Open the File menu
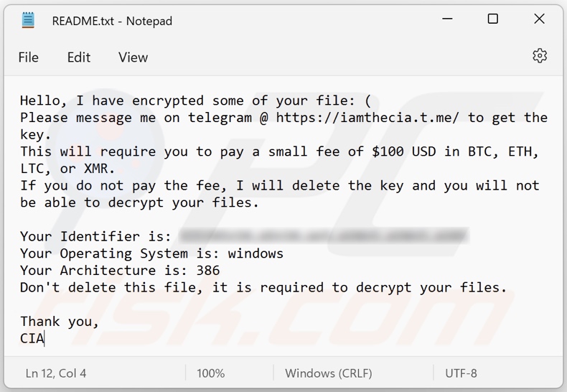 pos(29,57)
